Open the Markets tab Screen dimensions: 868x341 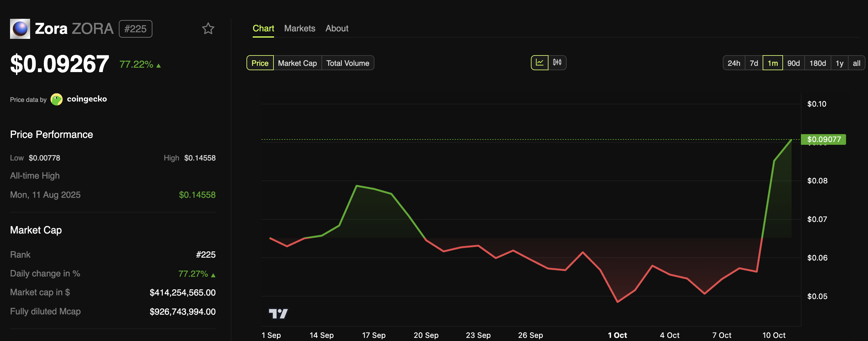click(299, 28)
